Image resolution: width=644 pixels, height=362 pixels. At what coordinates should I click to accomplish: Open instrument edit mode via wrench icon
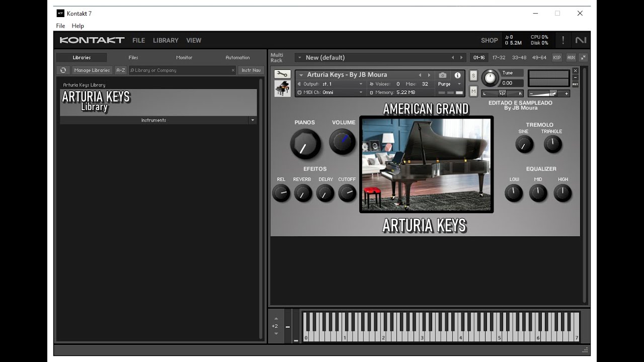click(282, 74)
